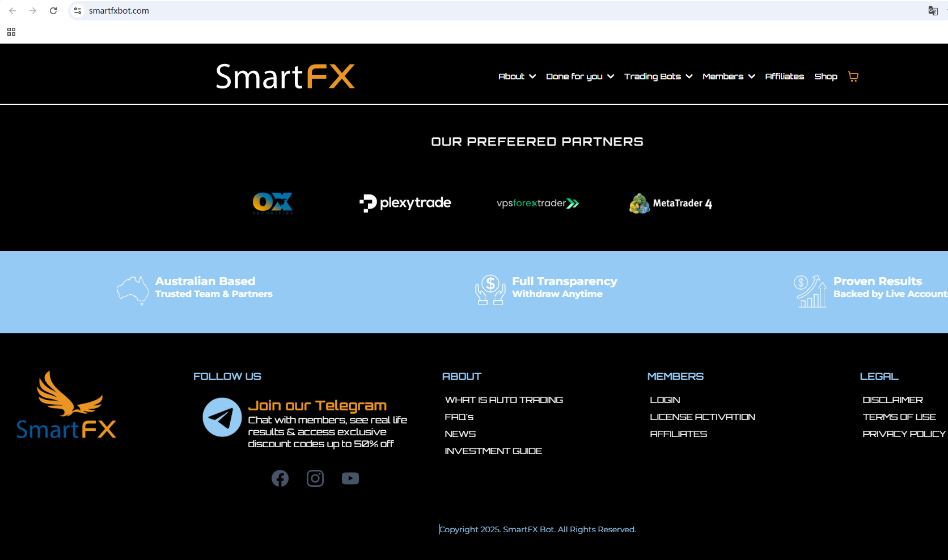This screenshot has width=948, height=560.
Task: Click the 'FOLLOW US' footer heading
Action: tap(227, 376)
